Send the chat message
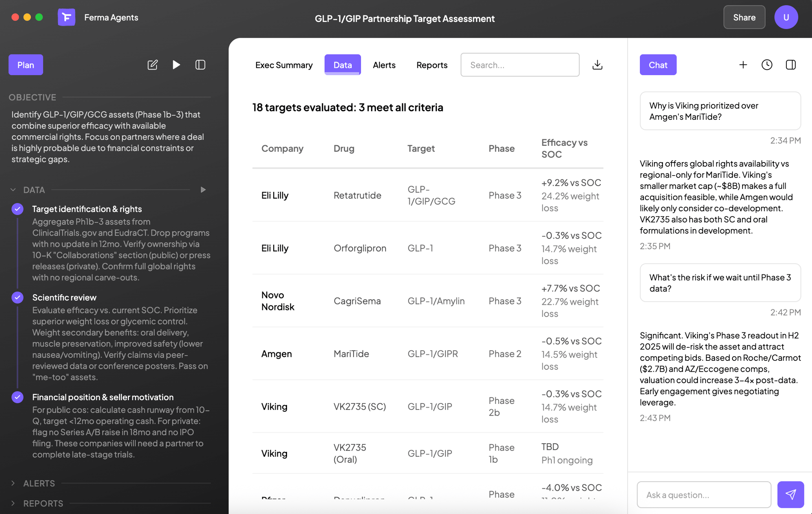812x514 pixels. point(790,494)
